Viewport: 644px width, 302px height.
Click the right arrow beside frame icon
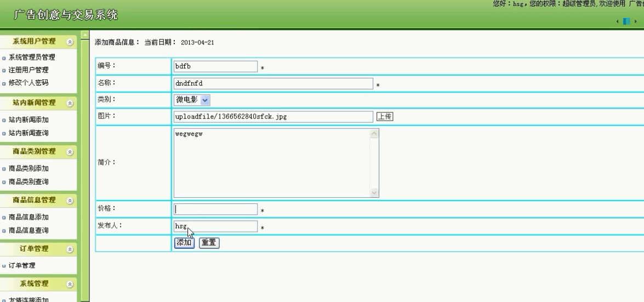[x=636, y=21]
